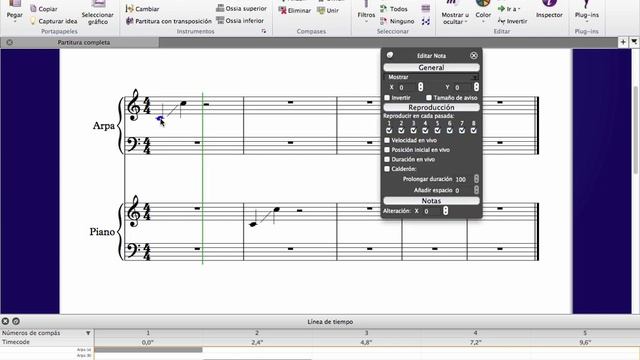The image size is (640, 360).
Task: Close the Editar Nota inspector panel
Action: click(x=473, y=55)
